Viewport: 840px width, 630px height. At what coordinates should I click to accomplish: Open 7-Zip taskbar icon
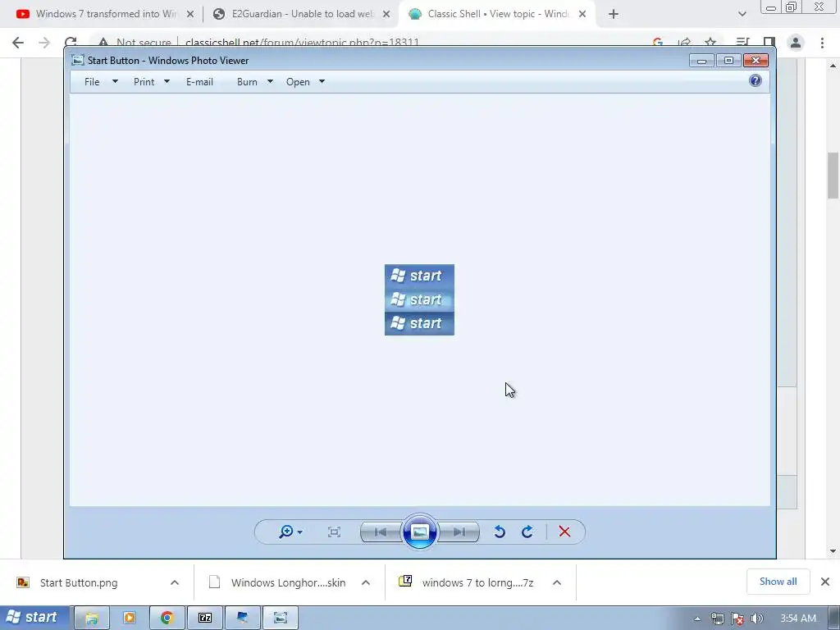[x=205, y=618]
